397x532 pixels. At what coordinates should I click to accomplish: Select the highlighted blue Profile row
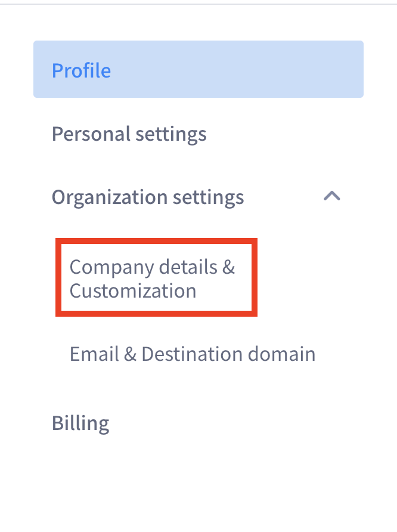pos(198,69)
